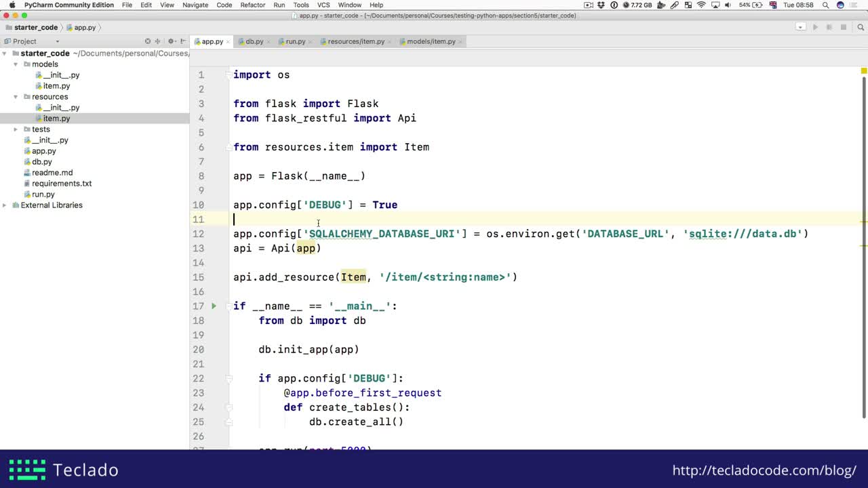Image resolution: width=868 pixels, height=488 pixels.
Task: Open the Run menu
Action: point(279,5)
